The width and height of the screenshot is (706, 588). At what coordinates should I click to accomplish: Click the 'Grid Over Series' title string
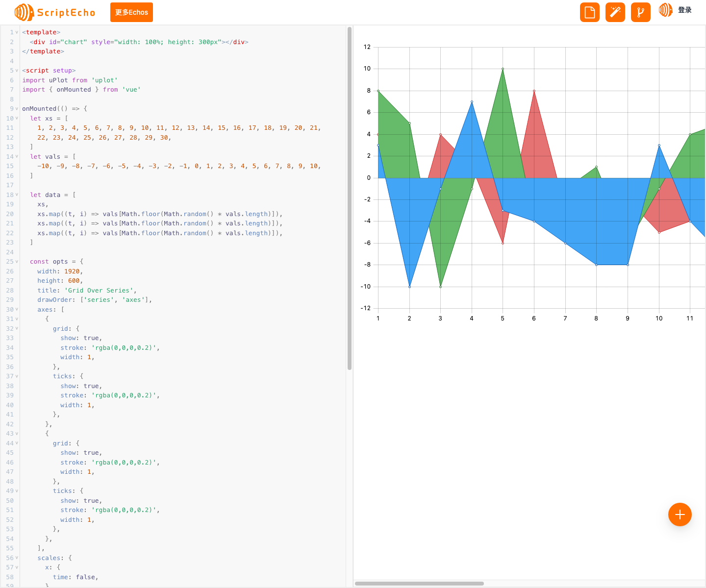click(x=101, y=291)
